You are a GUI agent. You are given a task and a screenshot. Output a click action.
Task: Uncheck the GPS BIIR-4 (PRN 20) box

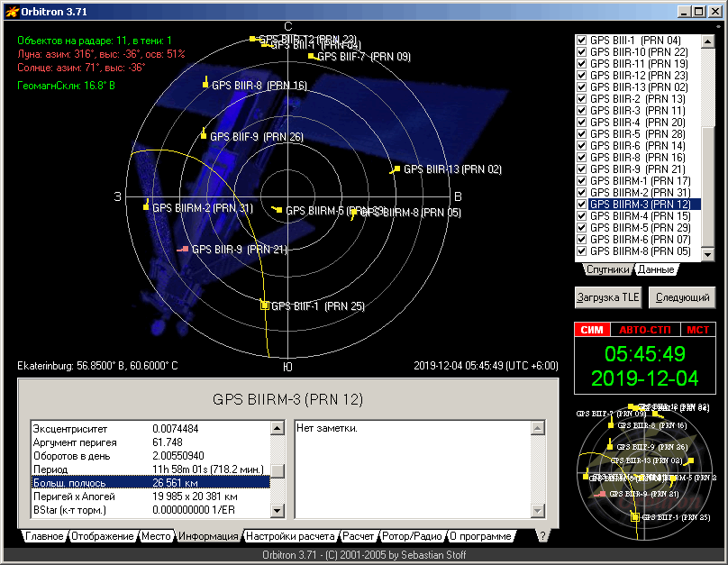(x=581, y=122)
